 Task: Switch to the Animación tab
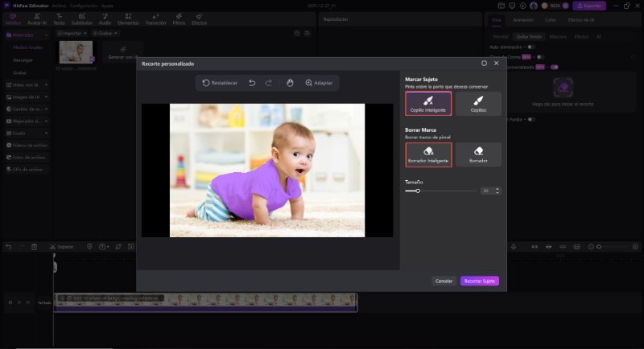(525, 18)
